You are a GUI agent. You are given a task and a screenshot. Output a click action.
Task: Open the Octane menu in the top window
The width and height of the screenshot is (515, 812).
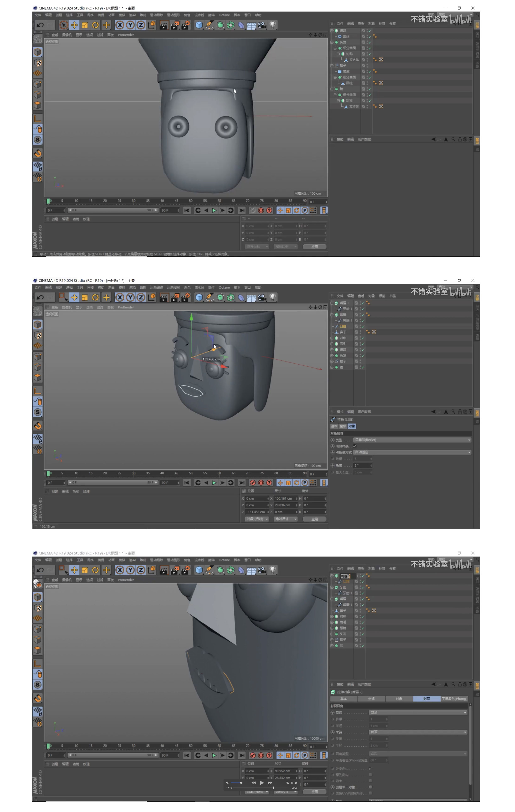click(x=224, y=15)
